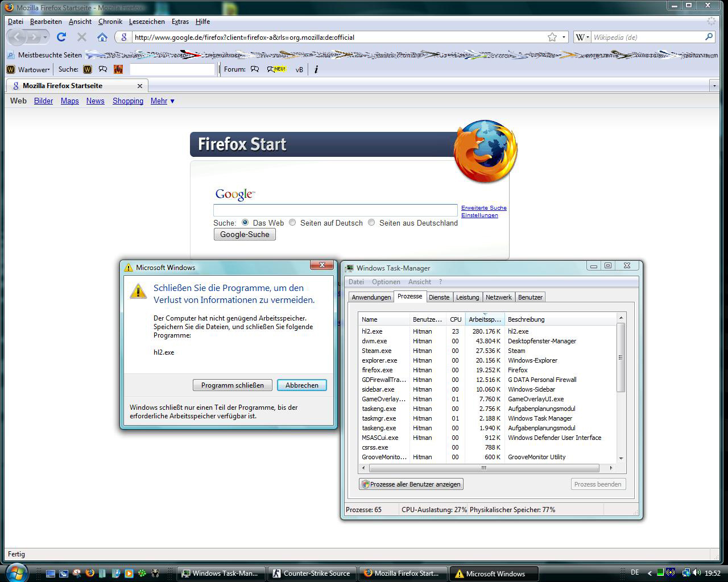
Task: Click the info 'i' toolbar icon
Action: pyautogui.click(x=316, y=69)
